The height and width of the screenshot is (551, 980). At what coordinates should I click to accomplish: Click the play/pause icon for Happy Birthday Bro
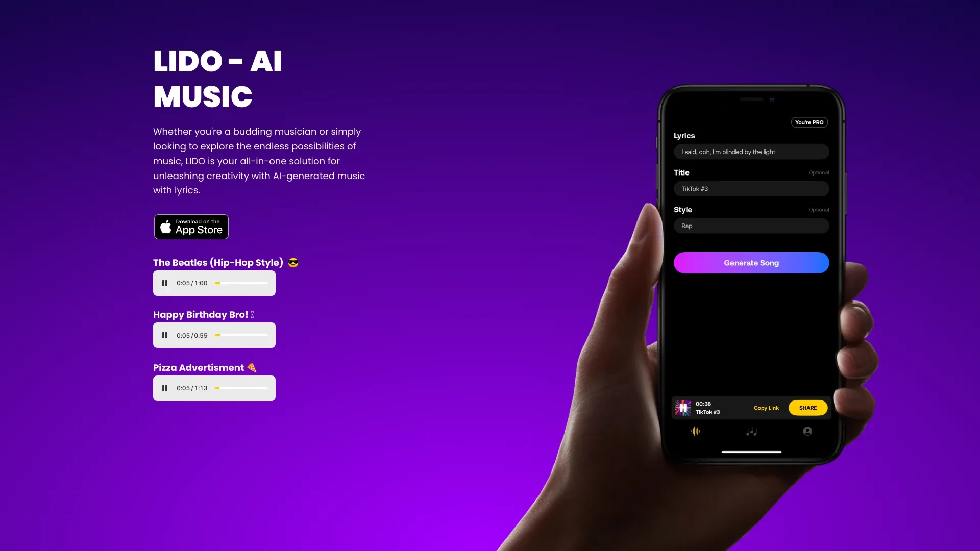pyautogui.click(x=165, y=335)
